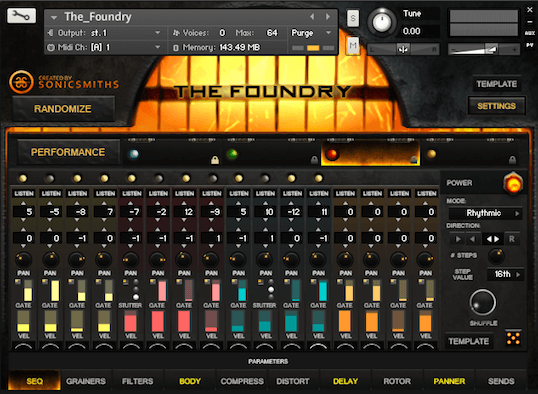This screenshot has width=538, height=394.
Task: Switch to the ROTOR tab
Action: click(397, 381)
